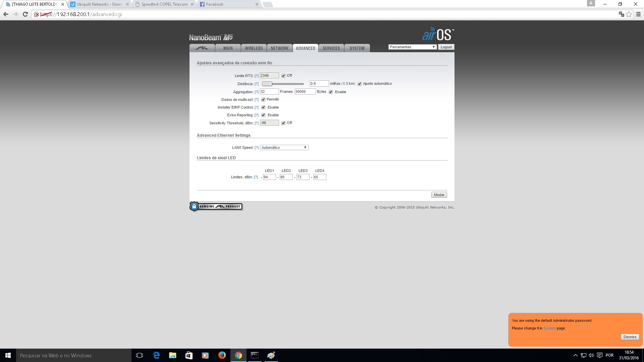This screenshot has height=362, width=644.
Task: Click the translate page icon
Action: point(621,14)
